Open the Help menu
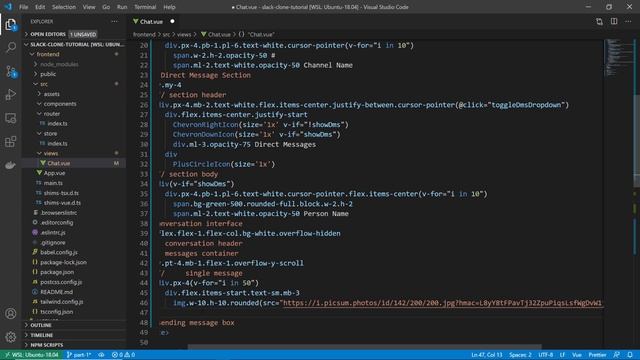 pos(169,7)
